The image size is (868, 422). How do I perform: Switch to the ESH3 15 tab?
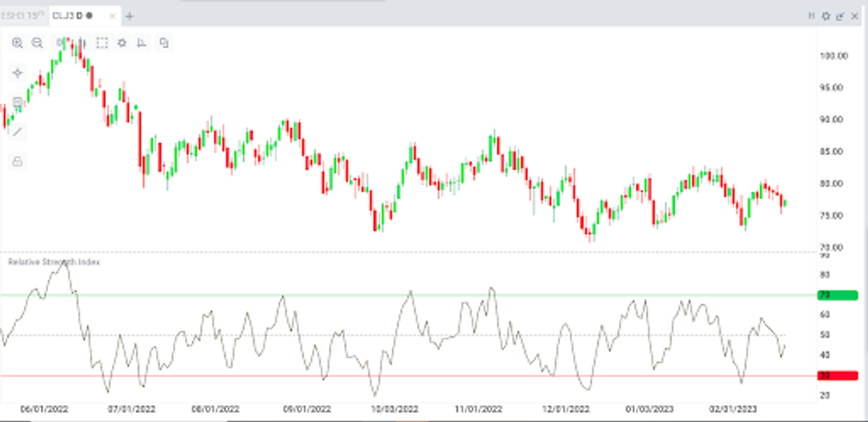[23, 15]
